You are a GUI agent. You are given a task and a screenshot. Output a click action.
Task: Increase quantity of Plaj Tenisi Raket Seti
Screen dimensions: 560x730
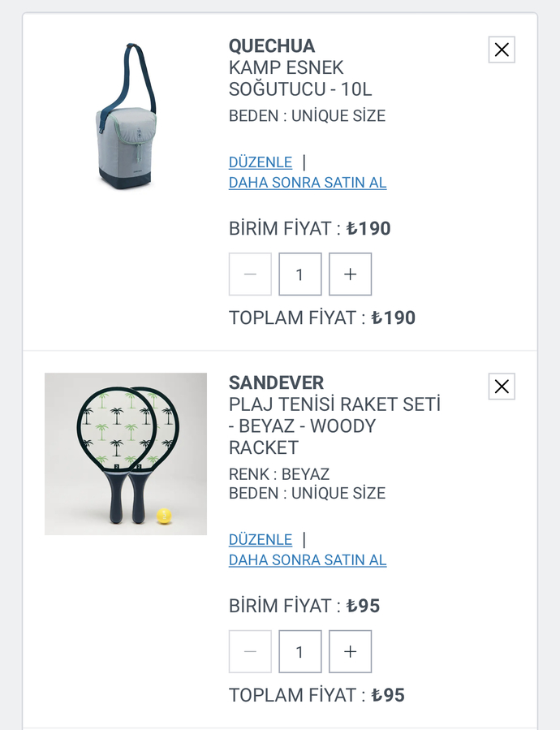(350, 651)
